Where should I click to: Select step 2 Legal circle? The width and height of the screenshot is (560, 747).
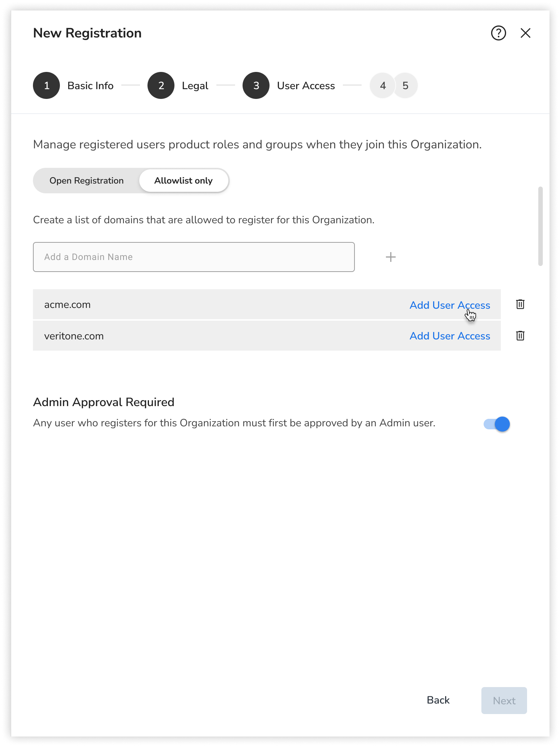pos(161,85)
